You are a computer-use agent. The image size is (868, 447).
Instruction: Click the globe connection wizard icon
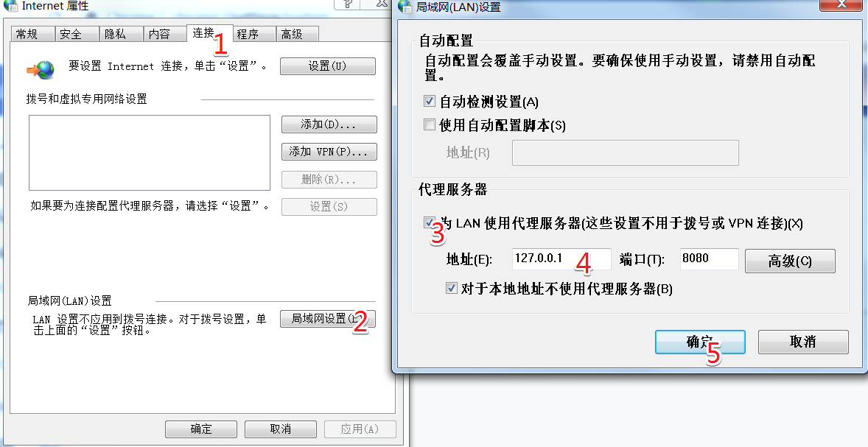(x=41, y=69)
